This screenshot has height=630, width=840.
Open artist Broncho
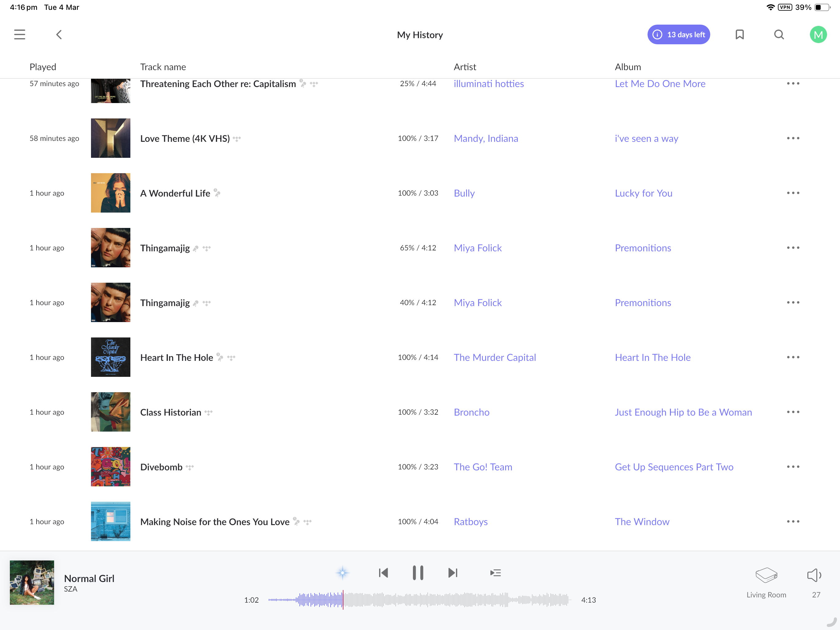pyautogui.click(x=471, y=412)
